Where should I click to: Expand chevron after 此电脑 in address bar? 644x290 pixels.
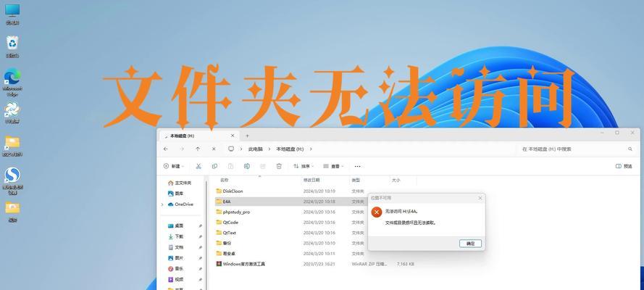click(269, 149)
